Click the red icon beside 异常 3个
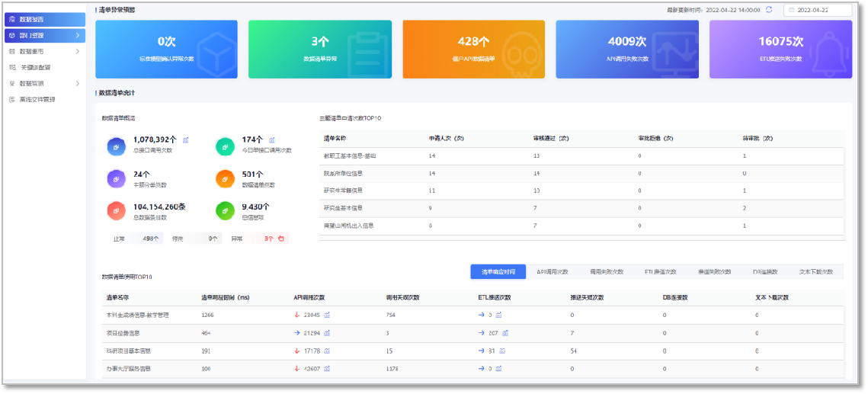868x394 pixels. (280, 239)
